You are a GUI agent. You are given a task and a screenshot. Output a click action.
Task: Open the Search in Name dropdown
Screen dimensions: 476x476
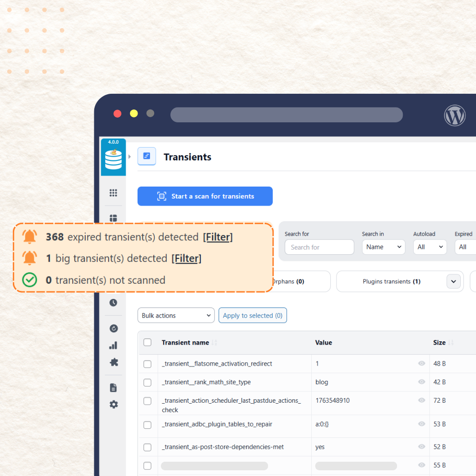[383, 247]
